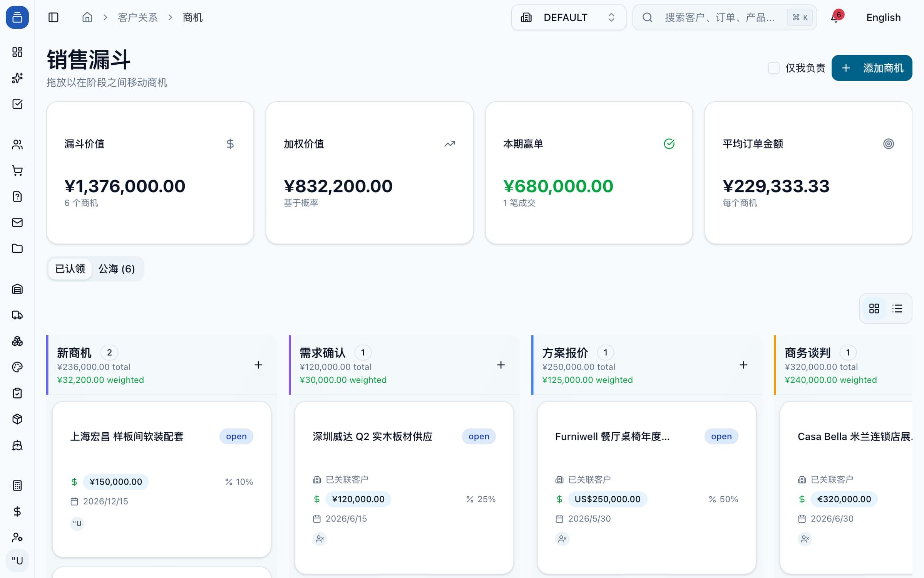
Task: Open the dashboard grid icon in the sidebar
Action: [x=17, y=52]
